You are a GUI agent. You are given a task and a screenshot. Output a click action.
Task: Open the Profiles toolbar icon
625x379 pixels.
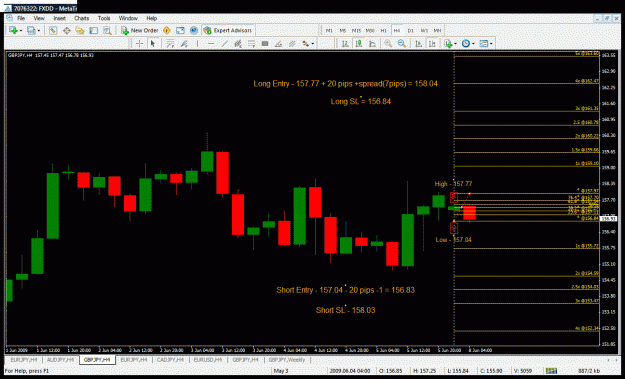[31, 30]
